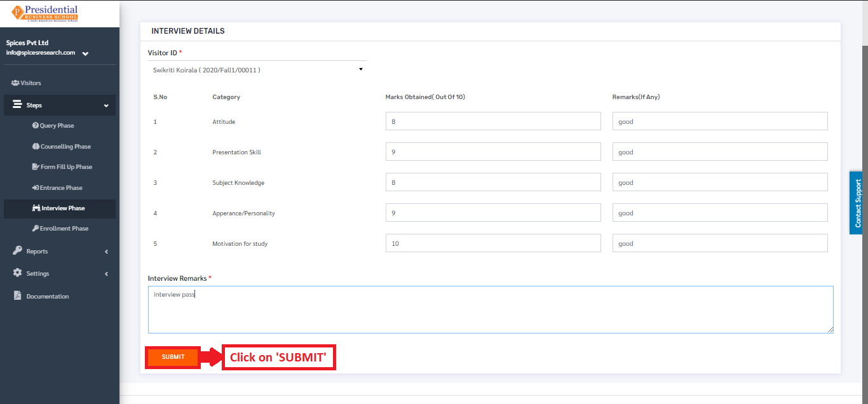Click the Attitude remarks field
868x404 pixels.
click(x=720, y=121)
